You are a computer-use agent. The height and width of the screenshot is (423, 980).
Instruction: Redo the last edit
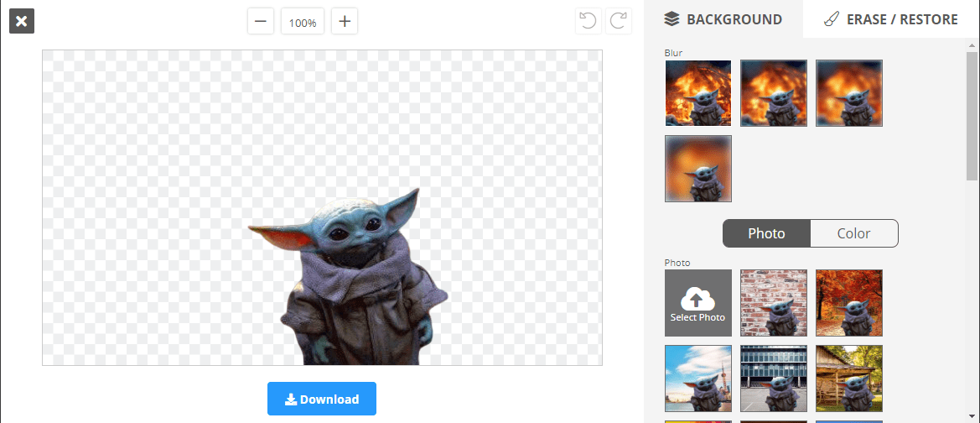(x=618, y=21)
